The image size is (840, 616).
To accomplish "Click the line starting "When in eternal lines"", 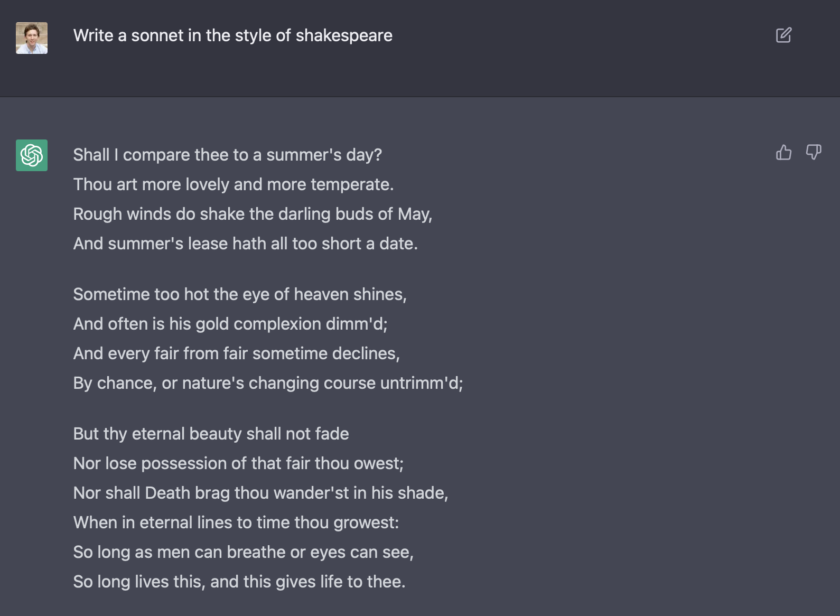I will 236,522.
